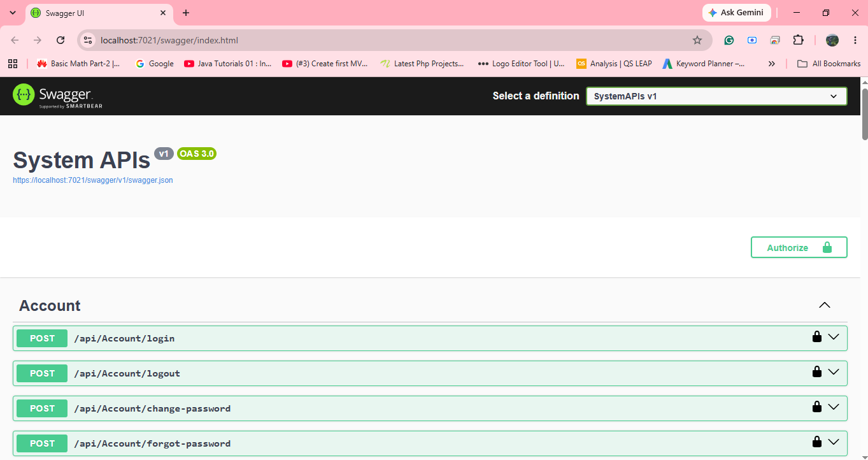Open the swagger.json link
Image resolution: width=868 pixels, height=460 pixels.
93,180
